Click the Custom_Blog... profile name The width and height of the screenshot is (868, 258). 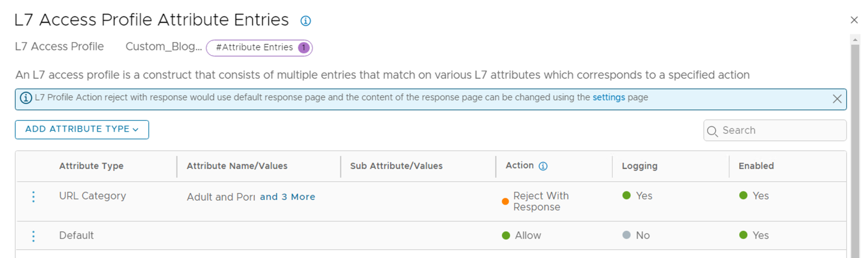(163, 46)
